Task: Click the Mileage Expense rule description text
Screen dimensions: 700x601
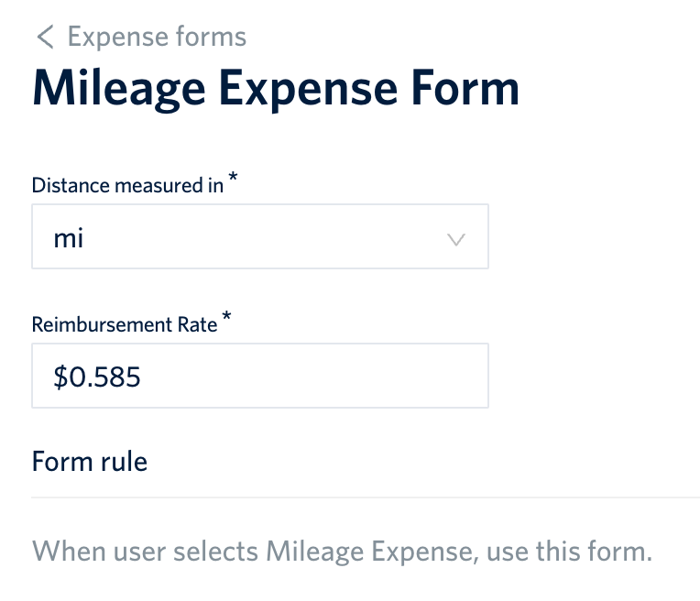Action: (342, 552)
